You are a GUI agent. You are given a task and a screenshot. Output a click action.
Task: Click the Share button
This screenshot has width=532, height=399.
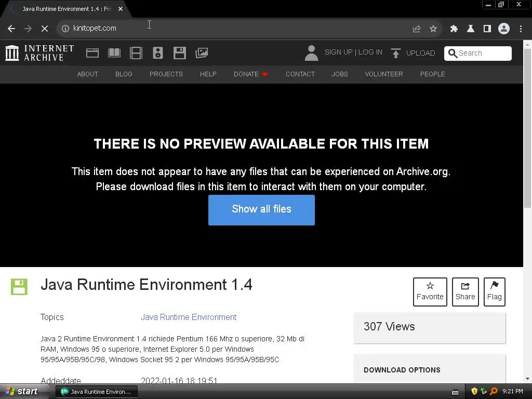[465, 292]
